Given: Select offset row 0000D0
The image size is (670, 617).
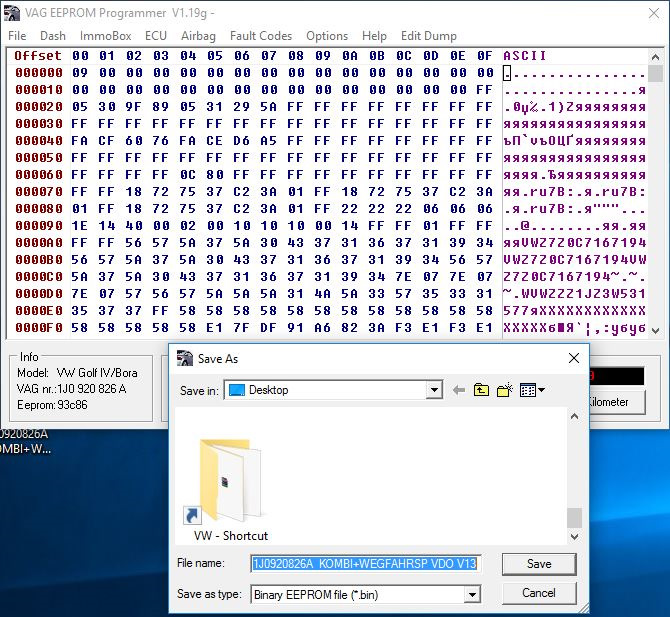Looking at the screenshot, I should 39,294.
